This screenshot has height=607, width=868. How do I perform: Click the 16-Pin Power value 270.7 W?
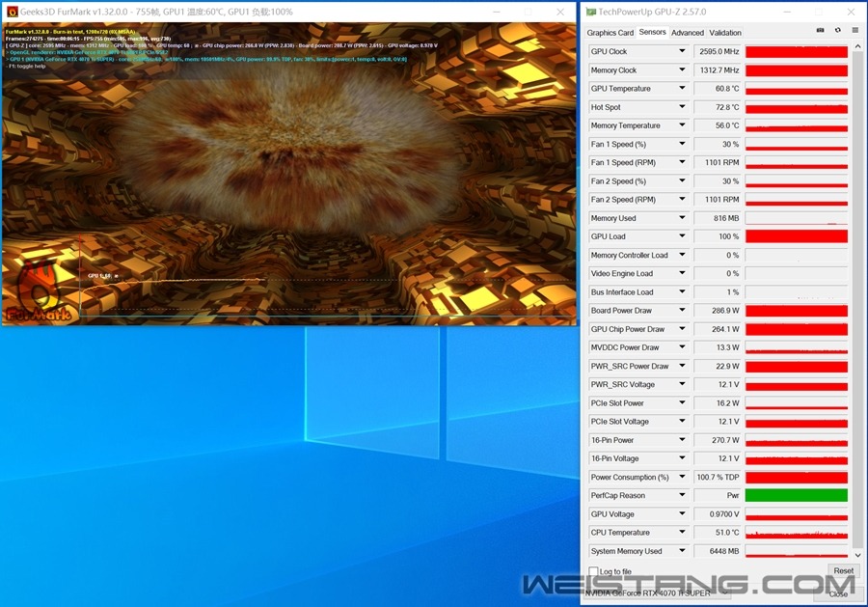point(718,440)
